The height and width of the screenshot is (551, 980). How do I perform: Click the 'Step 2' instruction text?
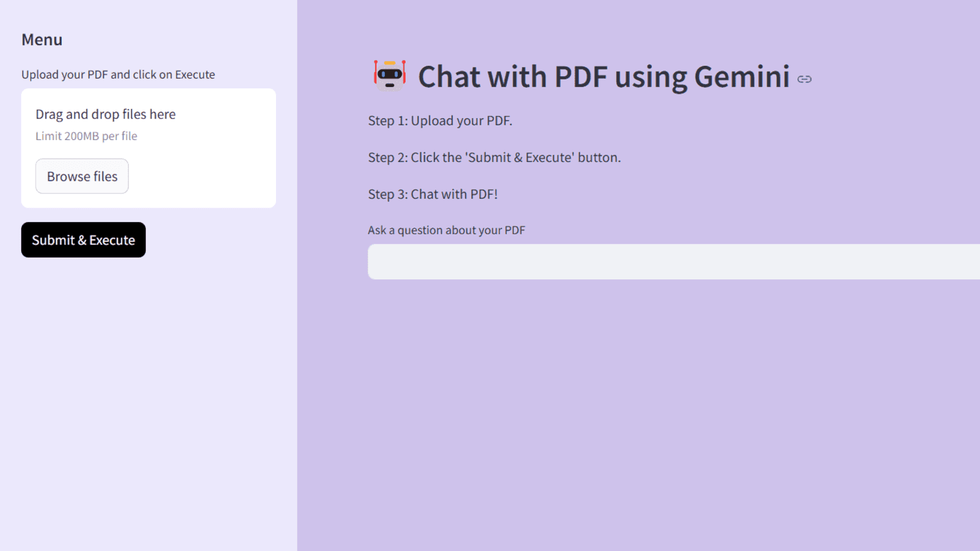tap(494, 157)
